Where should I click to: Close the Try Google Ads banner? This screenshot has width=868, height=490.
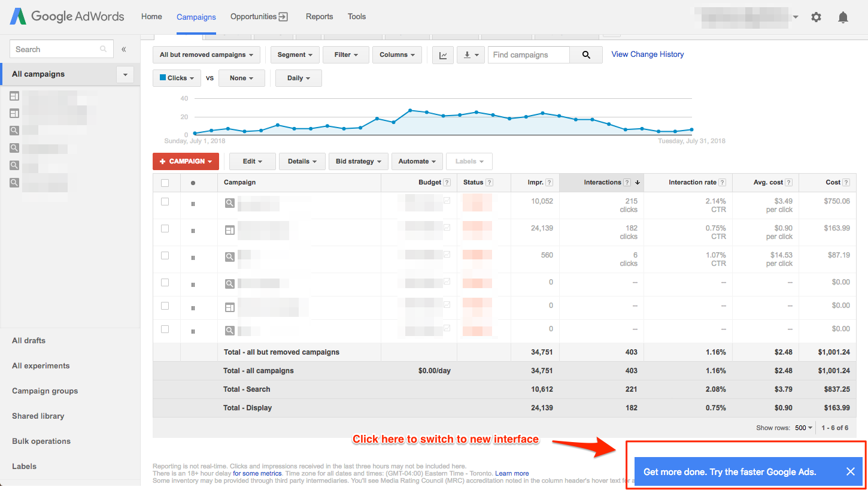(x=850, y=471)
